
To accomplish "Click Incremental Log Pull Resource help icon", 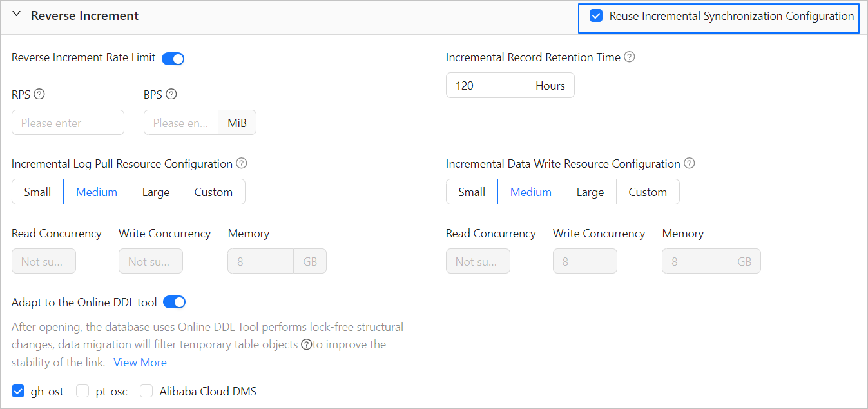I will 242,163.
